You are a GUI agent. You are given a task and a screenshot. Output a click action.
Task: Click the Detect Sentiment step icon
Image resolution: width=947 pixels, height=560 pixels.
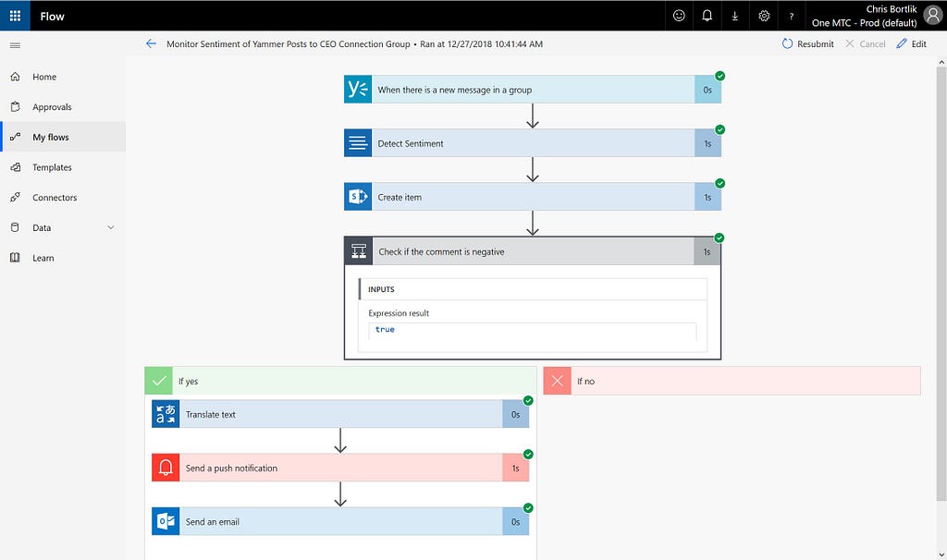(x=358, y=143)
